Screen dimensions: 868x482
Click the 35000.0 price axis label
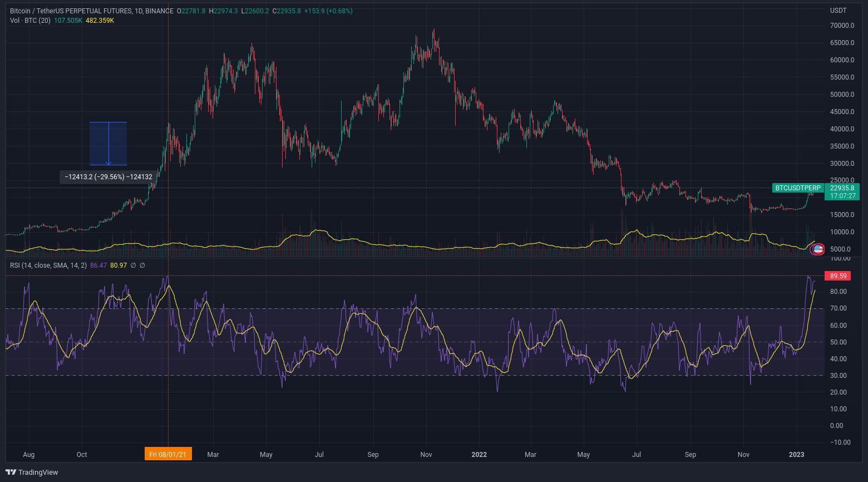(x=842, y=146)
